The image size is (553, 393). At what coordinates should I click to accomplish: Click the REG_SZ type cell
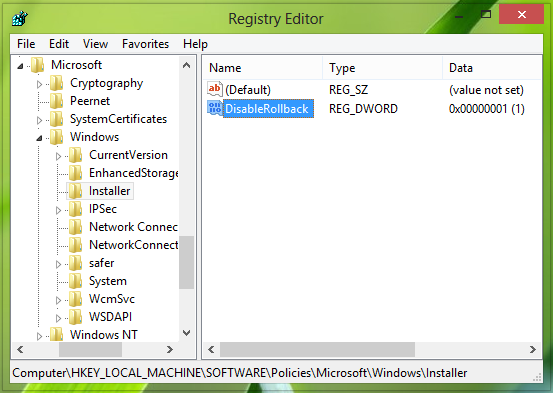coord(348,90)
